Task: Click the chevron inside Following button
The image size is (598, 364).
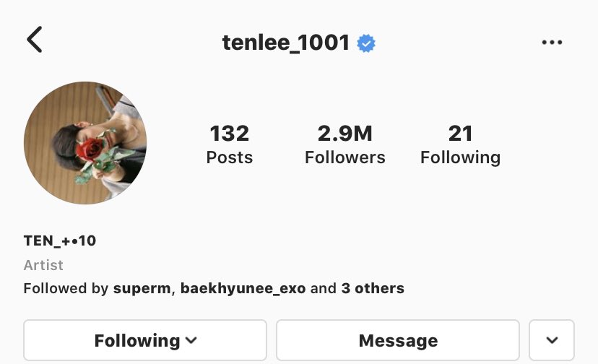Action: click(x=191, y=340)
